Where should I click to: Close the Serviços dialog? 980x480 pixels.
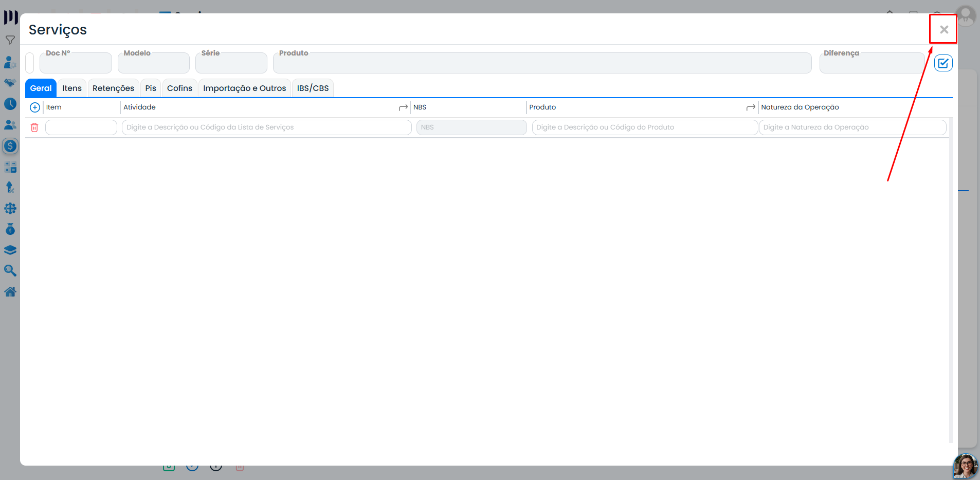coord(943,29)
